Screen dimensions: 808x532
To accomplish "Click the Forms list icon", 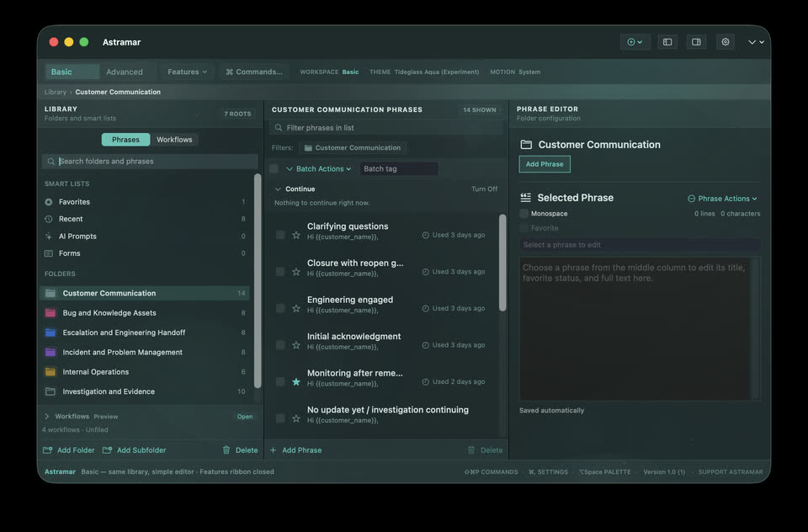I will 49,253.
